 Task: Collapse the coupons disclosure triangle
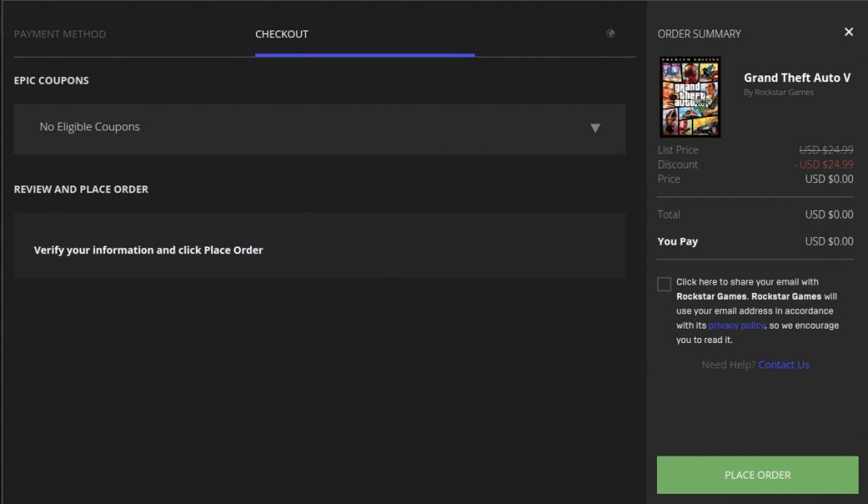(x=596, y=128)
